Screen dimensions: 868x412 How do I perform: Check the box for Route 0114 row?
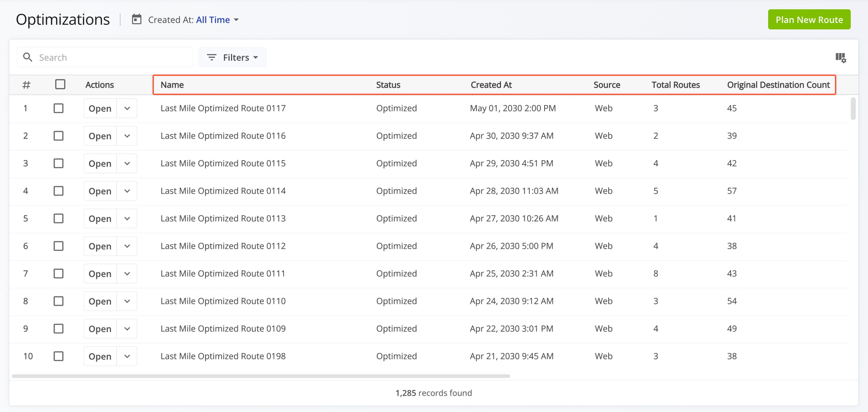coord(58,191)
